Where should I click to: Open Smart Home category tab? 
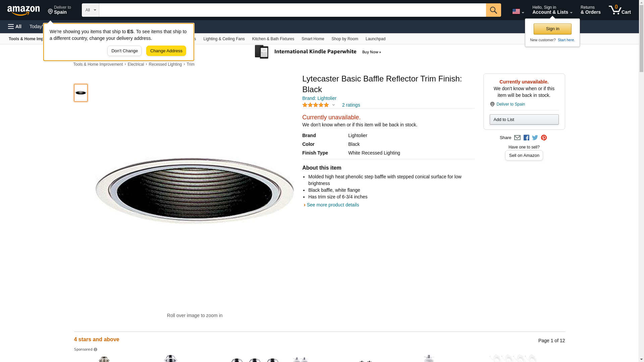(313, 39)
